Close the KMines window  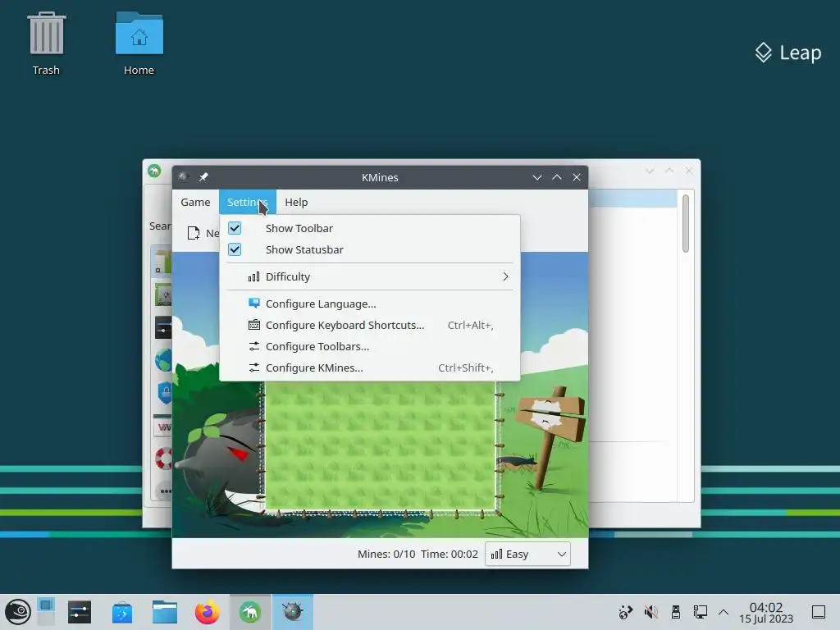[x=577, y=177]
